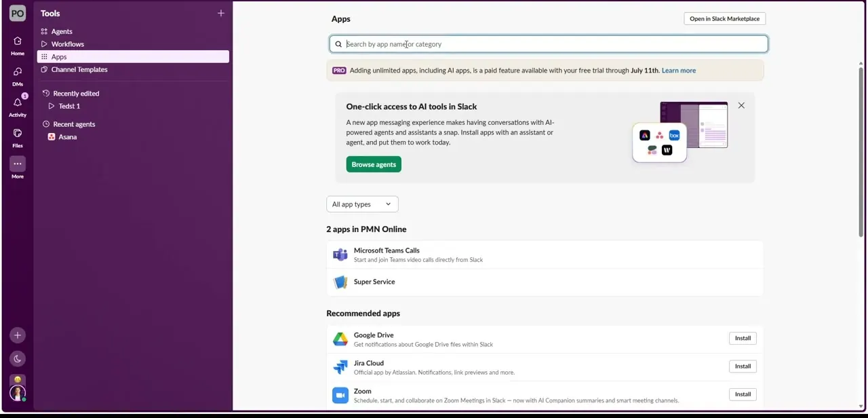The height and width of the screenshot is (418, 868).
Task: Click the scrollbar down arrow
Action: (861, 407)
